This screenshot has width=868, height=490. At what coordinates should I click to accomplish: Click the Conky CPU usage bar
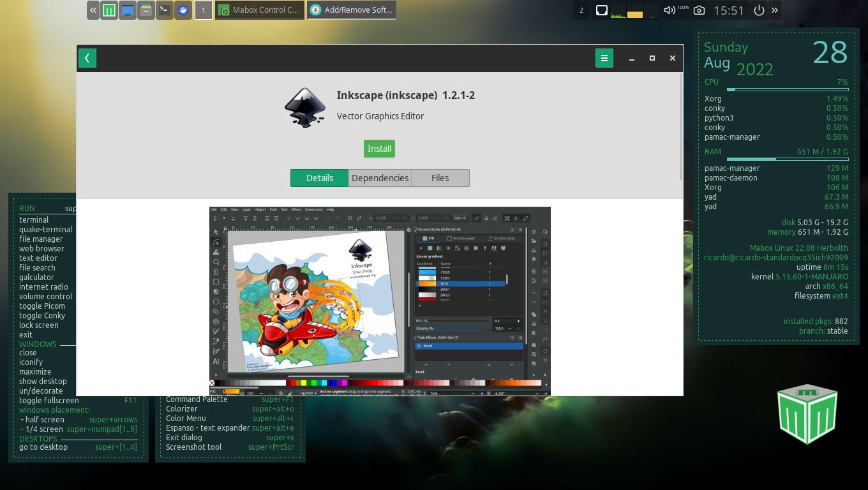pos(787,89)
